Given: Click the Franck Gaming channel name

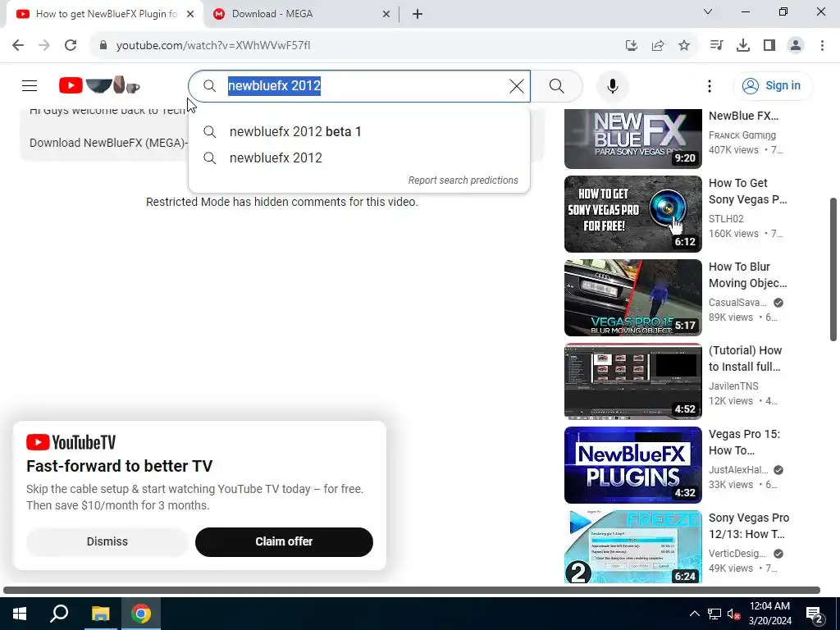Looking at the screenshot, I should [742, 135].
